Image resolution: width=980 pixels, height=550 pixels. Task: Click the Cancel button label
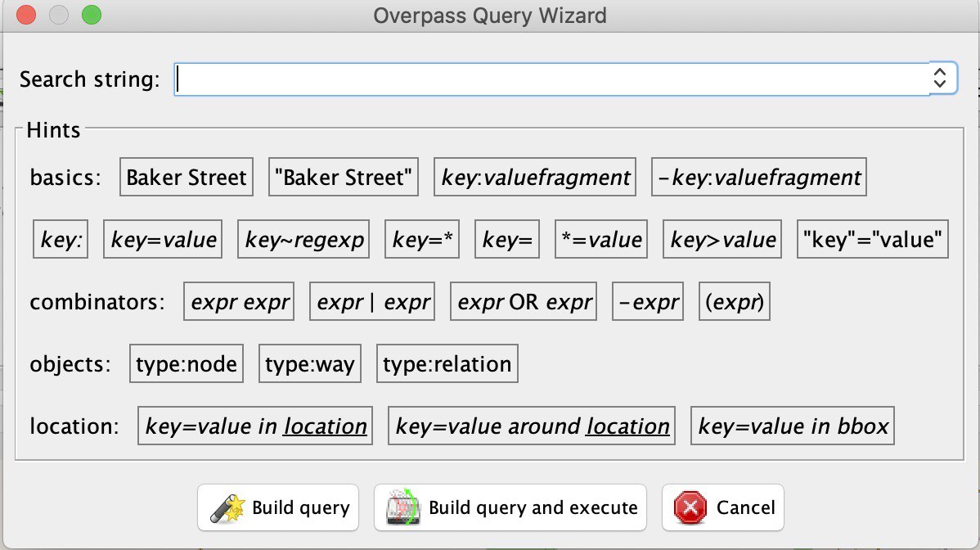(745, 507)
